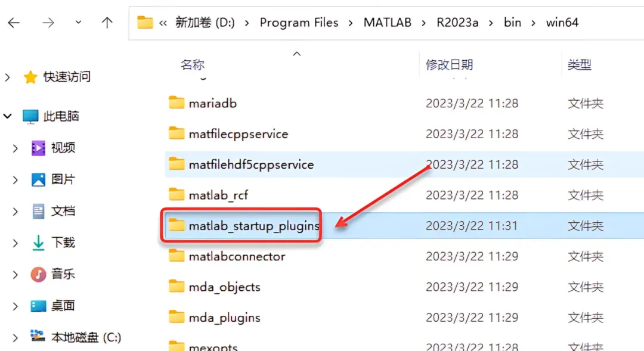Open the Downloads folder icon in sidebar
644x351 pixels.
point(38,243)
